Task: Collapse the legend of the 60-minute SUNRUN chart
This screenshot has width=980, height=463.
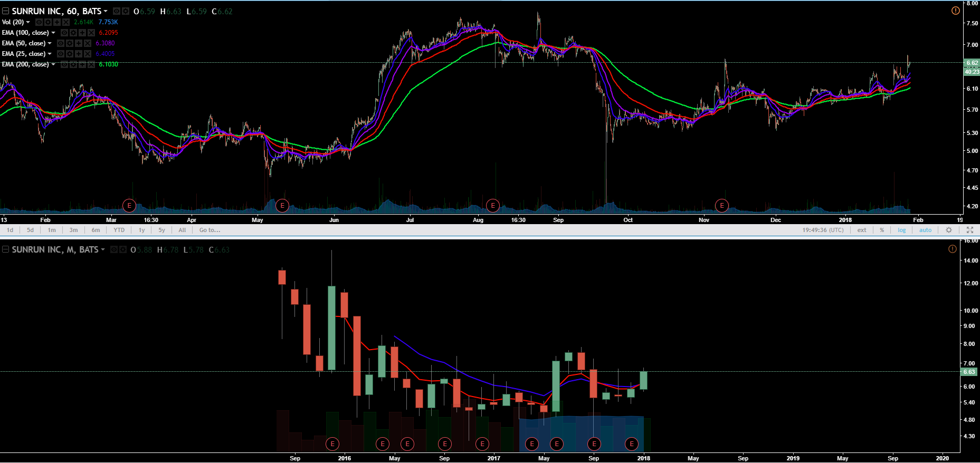Action: click(x=5, y=11)
